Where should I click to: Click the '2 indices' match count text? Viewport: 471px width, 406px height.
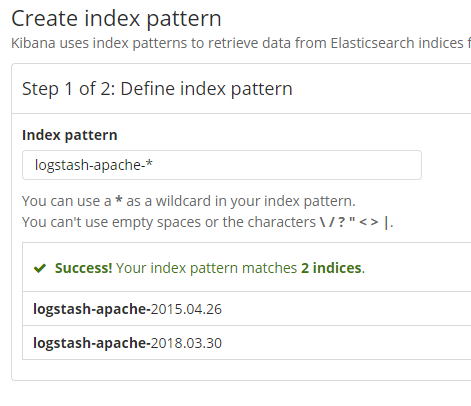(331, 268)
